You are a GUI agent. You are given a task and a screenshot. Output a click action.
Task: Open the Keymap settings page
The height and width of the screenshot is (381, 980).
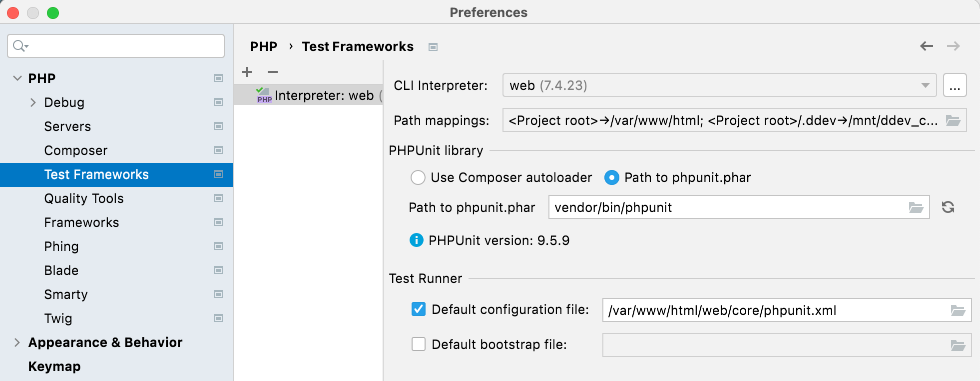pos(54,366)
